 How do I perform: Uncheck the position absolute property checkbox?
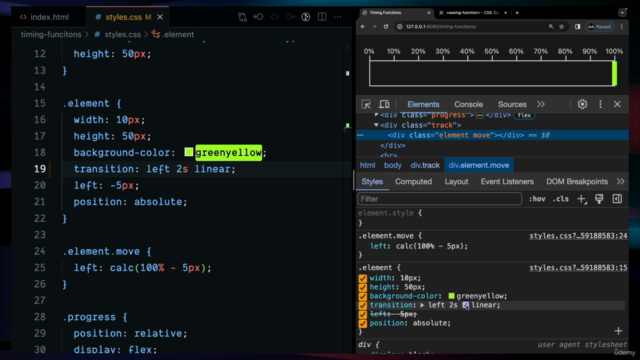[x=362, y=323]
